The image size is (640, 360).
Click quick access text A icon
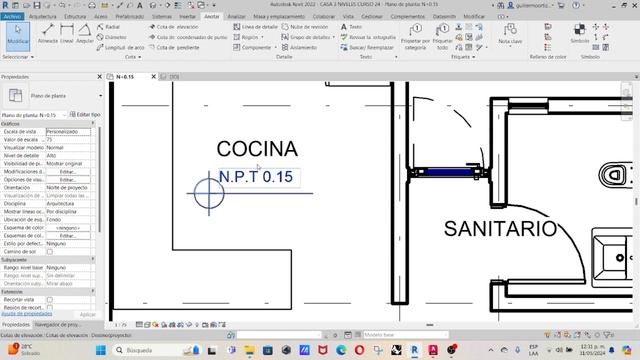point(140,5)
